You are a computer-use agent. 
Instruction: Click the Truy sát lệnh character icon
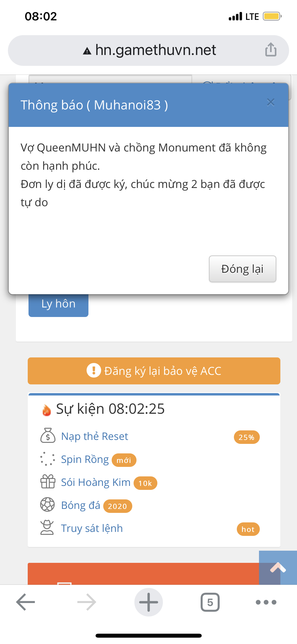[47, 528]
